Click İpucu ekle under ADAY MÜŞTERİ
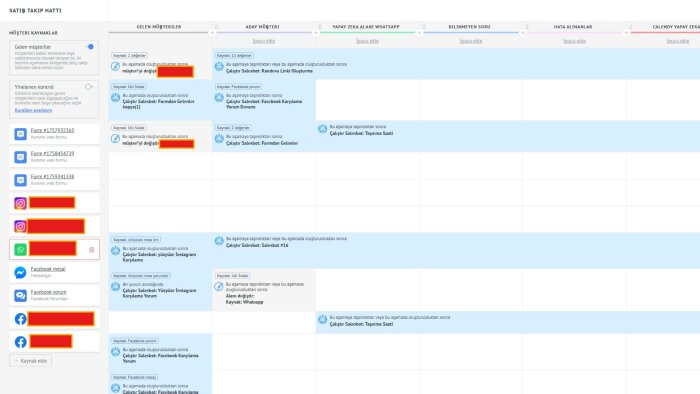This screenshot has width=700, height=394. (x=264, y=41)
